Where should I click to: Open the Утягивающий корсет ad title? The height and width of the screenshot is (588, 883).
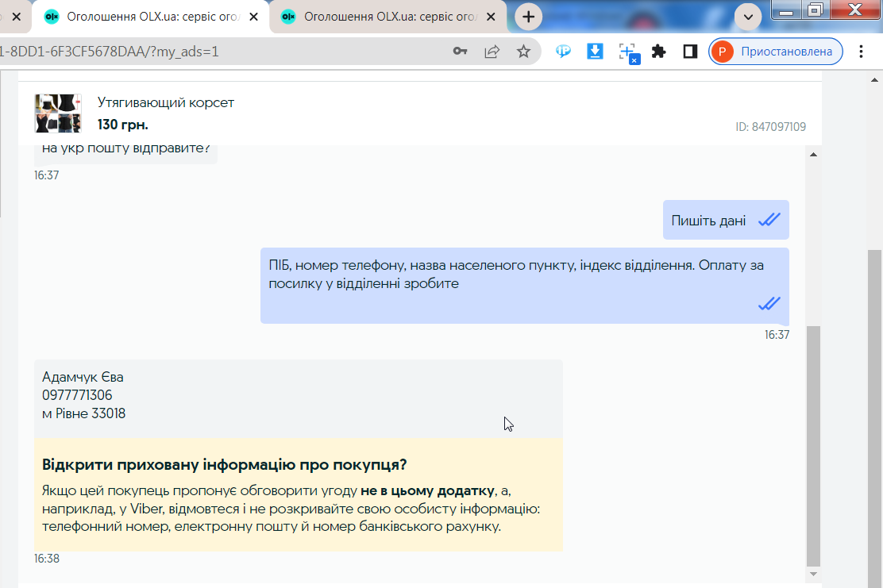(x=165, y=102)
